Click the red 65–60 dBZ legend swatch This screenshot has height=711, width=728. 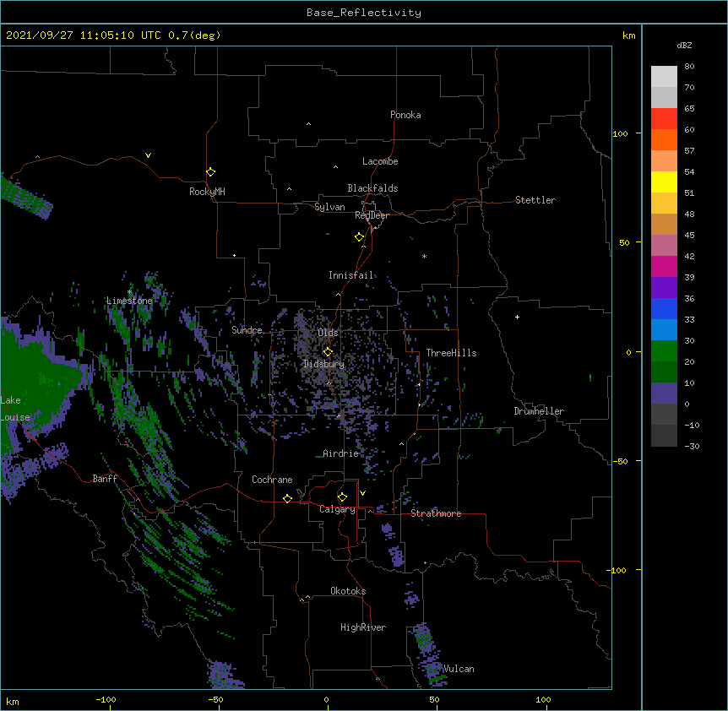664,118
